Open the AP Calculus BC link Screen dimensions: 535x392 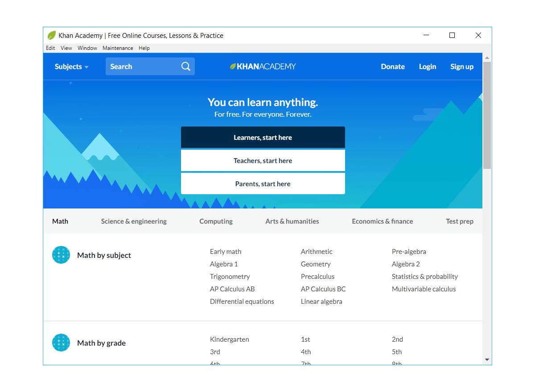coord(323,289)
